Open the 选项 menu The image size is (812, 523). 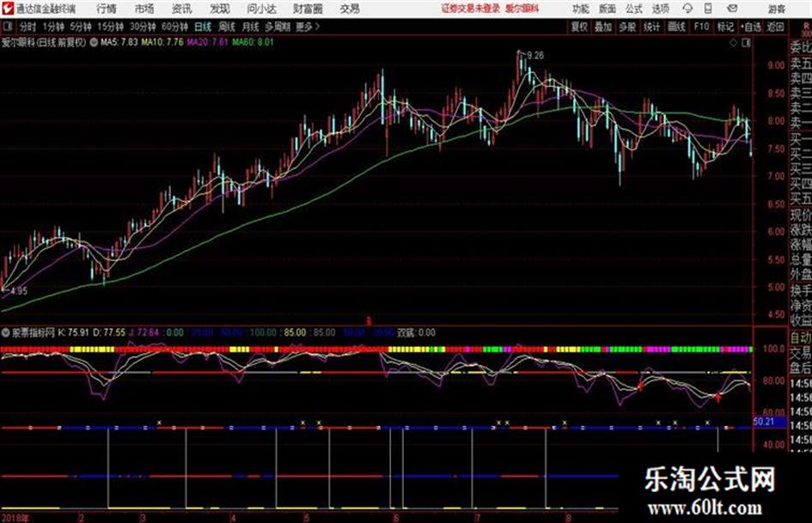pyautogui.click(x=660, y=9)
